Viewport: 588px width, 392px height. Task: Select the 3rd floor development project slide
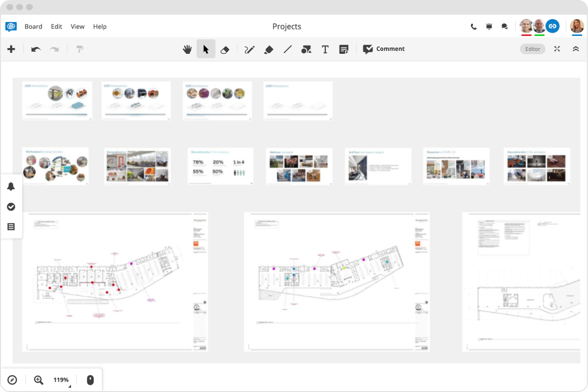pyautogui.click(x=378, y=166)
